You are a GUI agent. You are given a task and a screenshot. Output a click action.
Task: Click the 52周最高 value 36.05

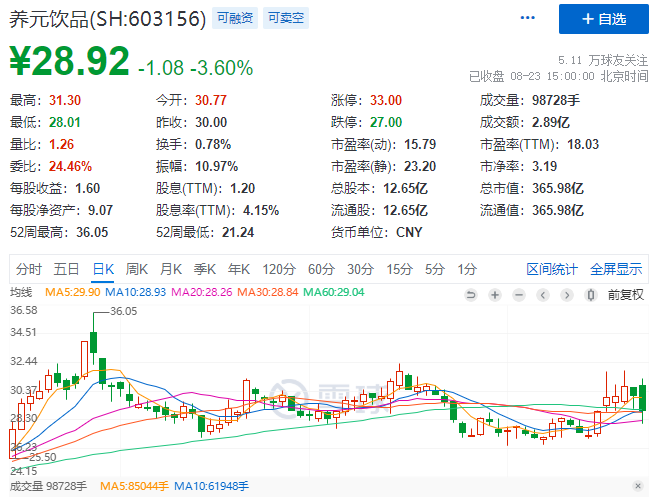point(92,232)
